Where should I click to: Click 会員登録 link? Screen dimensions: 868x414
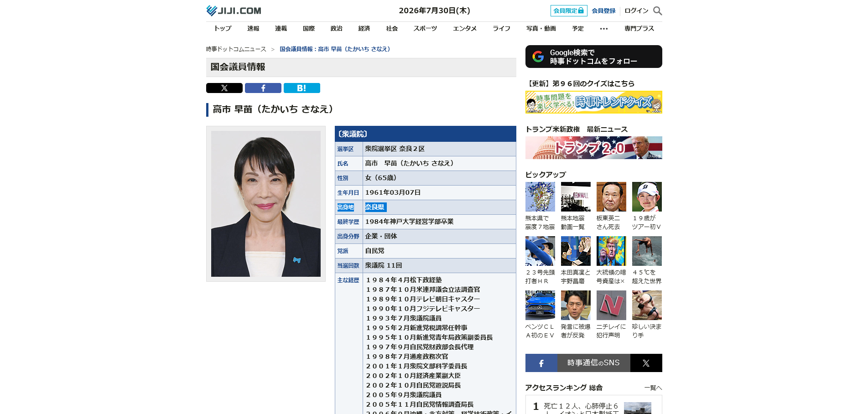point(603,10)
